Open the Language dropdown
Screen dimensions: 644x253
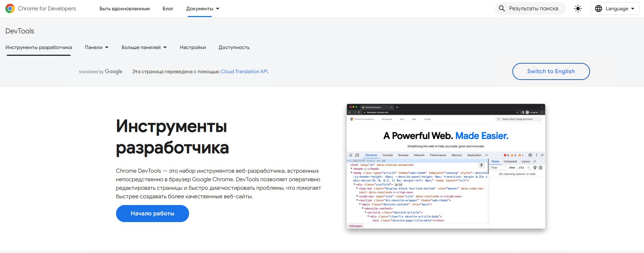tap(615, 9)
